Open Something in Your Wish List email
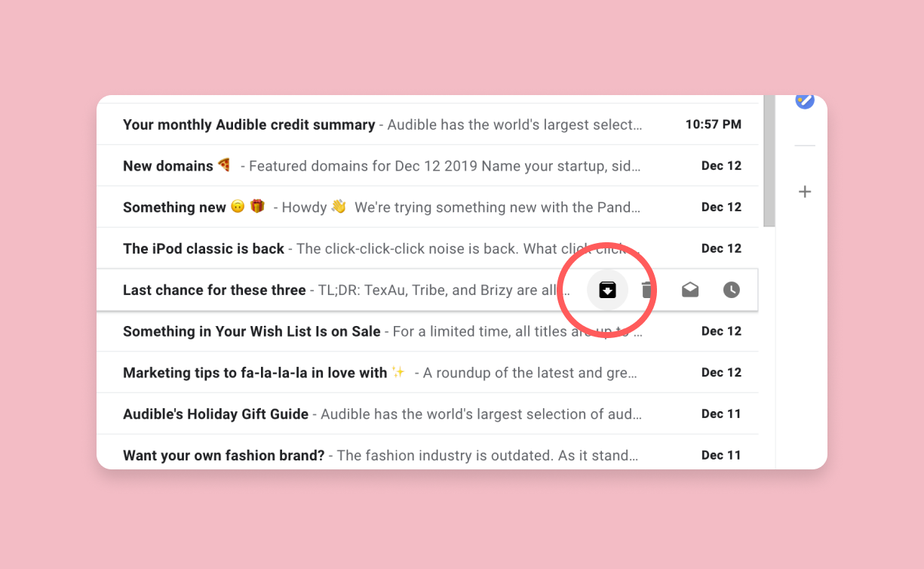924x569 pixels. (x=428, y=331)
